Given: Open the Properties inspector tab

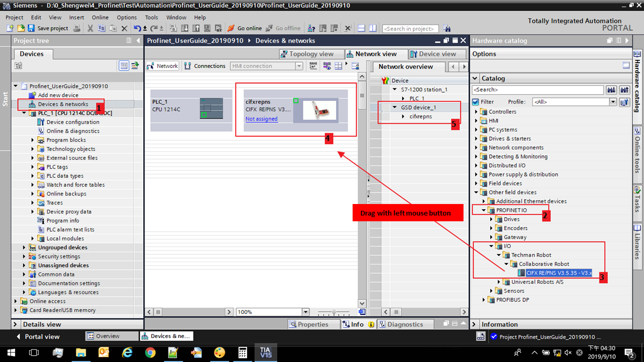Looking at the screenshot, I should coord(313,324).
